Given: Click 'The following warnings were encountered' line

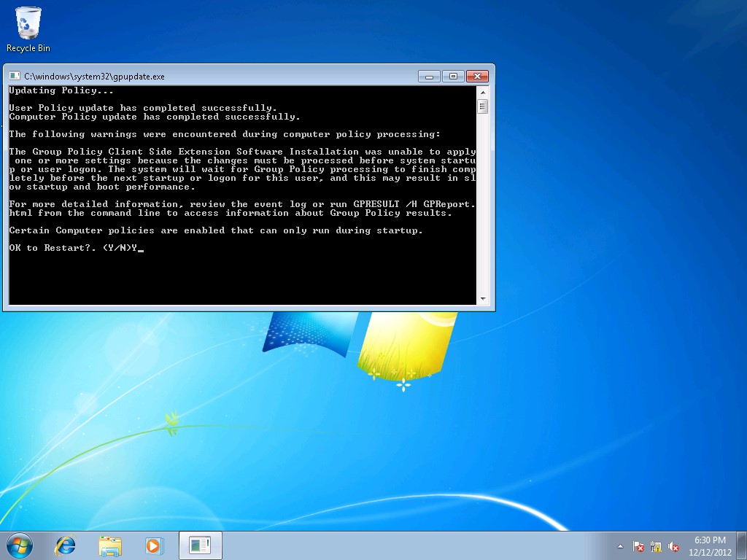Looking at the screenshot, I should [225, 134].
